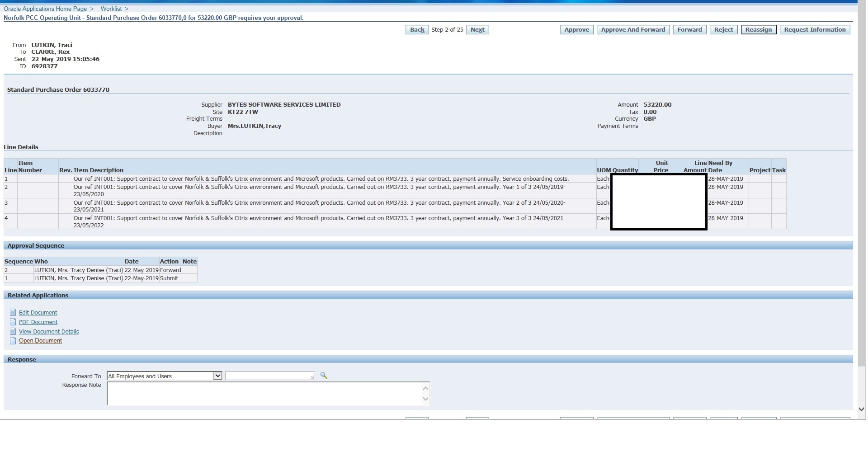Image resolution: width=868 pixels, height=470 pixels.
Task: Click the page scrollbar down arrow
Action: tap(861, 409)
